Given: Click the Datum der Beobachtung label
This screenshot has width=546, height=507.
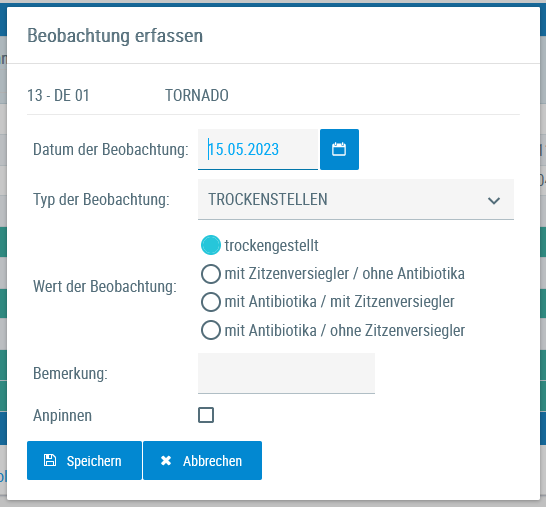Looking at the screenshot, I should click(x=111, y=149).
